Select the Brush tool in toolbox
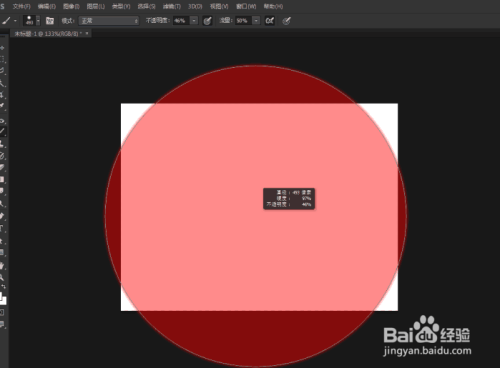Viewport: 500px width, 368px height. [x=2, y=132]
